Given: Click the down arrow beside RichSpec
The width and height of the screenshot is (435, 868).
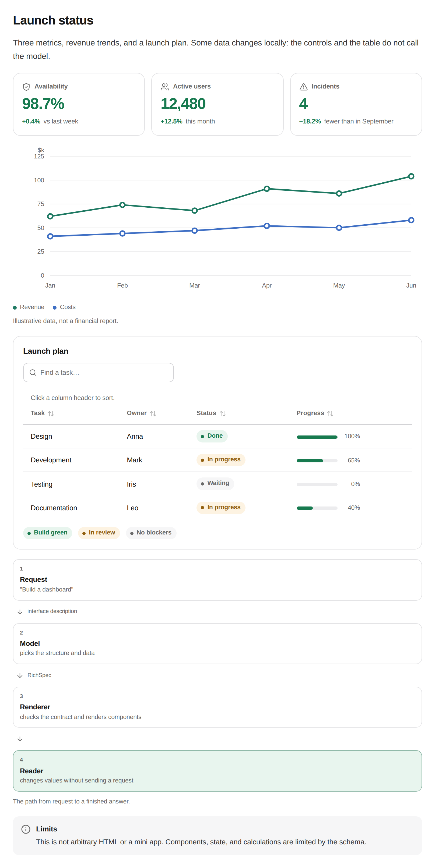Looking at the screenshot, I should 20,675.
